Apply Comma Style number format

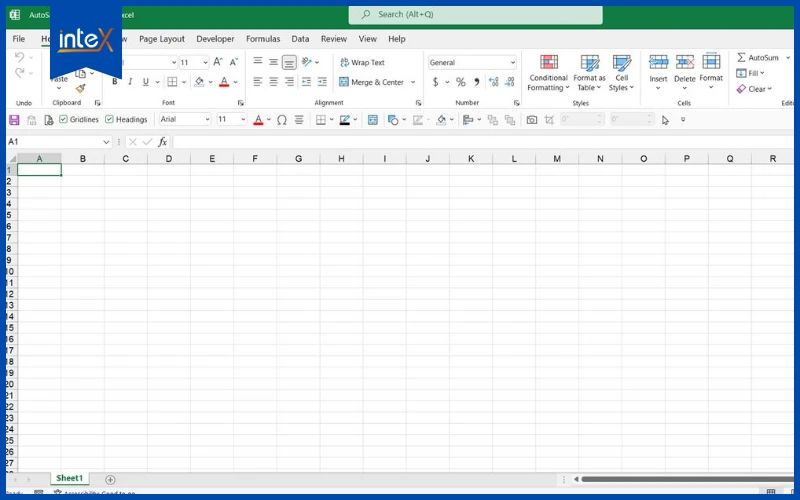(477, 82)
